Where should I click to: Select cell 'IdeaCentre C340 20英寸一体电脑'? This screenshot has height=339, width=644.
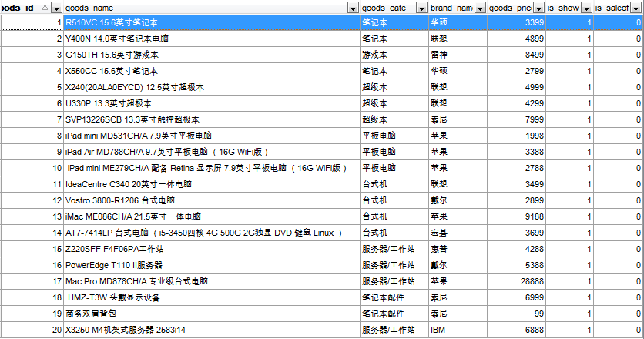click(212, 184)
